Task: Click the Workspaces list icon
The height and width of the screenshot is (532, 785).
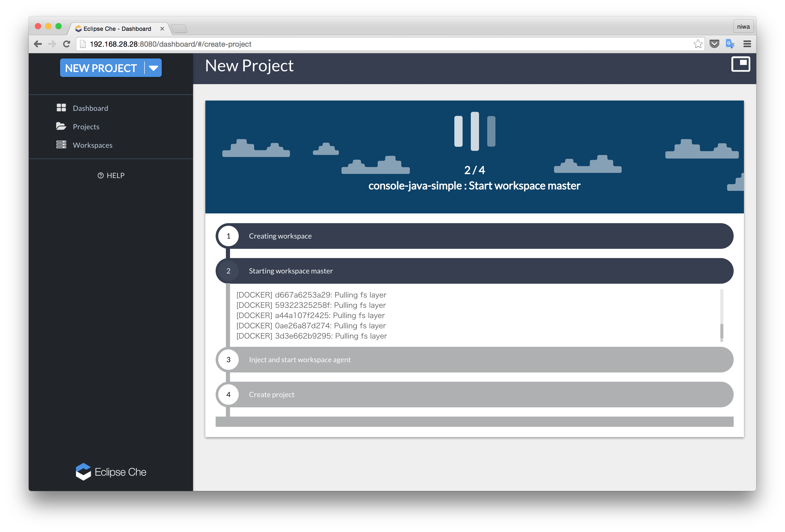Action: 61,145
